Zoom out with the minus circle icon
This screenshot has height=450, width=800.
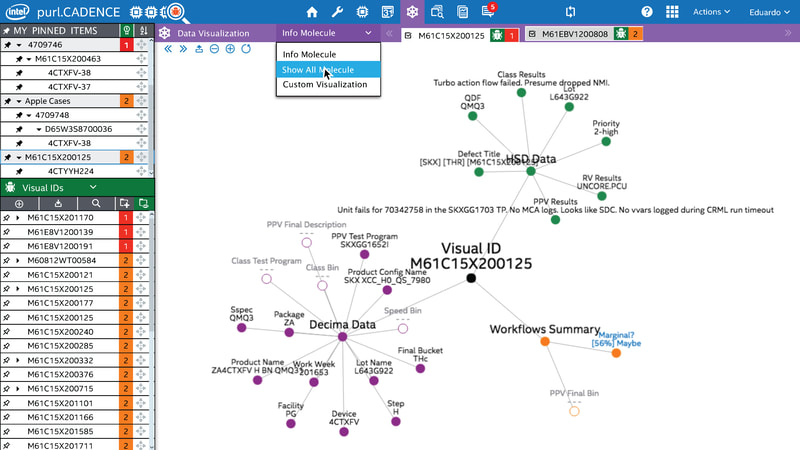(214, 49)
